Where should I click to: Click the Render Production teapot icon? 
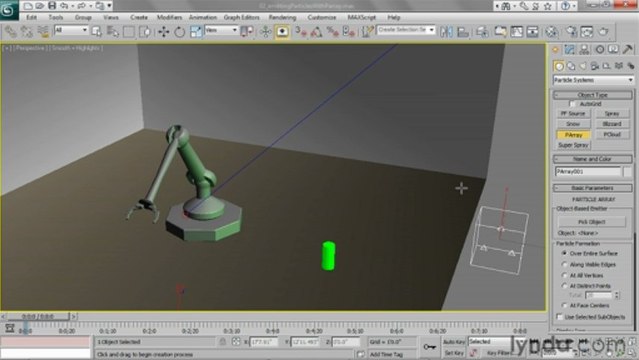point(604,31)
